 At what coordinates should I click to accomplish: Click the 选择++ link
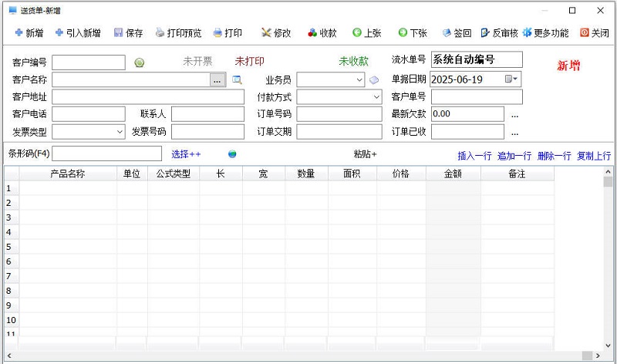[x=186, y=154]
